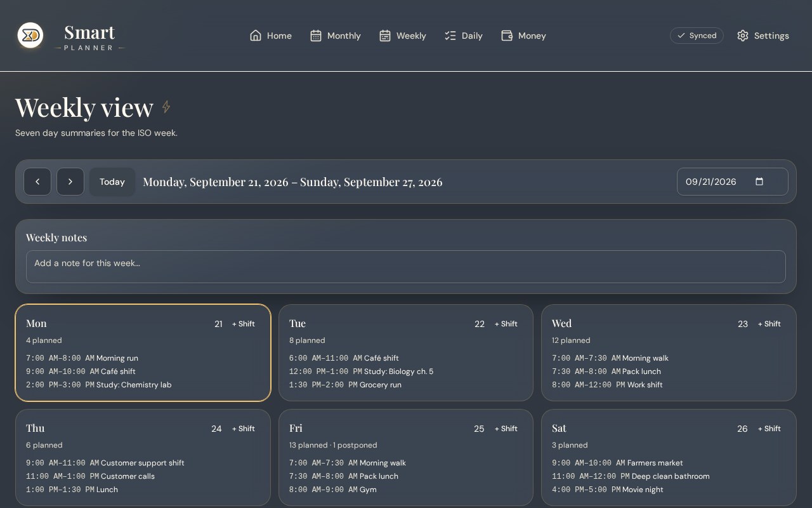Image resolution: width=812 pixels, height=508 pixels.
Task: Click the 09/21/2026 date input
Action: [733, 182]
